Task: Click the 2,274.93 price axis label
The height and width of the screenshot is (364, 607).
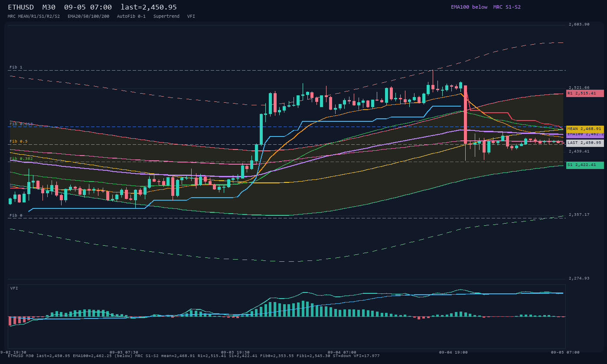Action: coord(579,278)
